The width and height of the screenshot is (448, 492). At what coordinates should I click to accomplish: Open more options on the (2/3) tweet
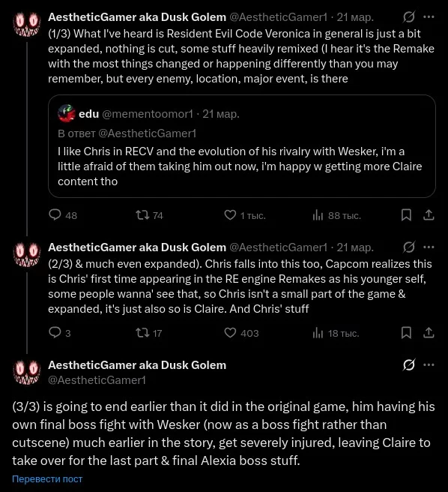[429, 247]
